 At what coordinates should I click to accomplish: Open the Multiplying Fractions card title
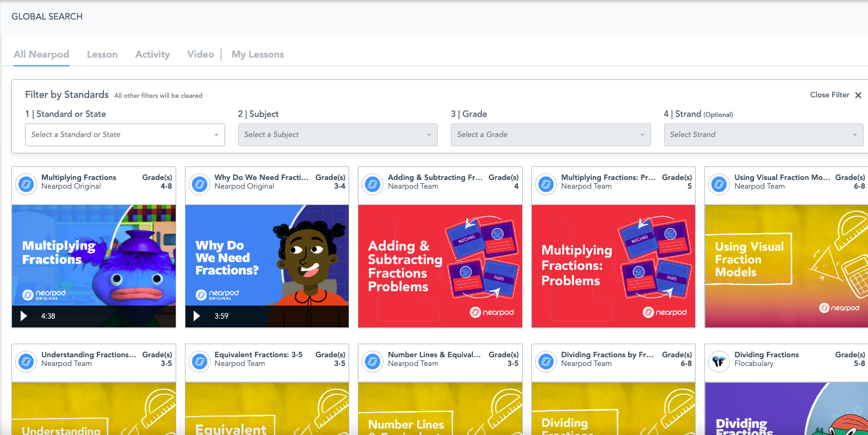point(79,177)
